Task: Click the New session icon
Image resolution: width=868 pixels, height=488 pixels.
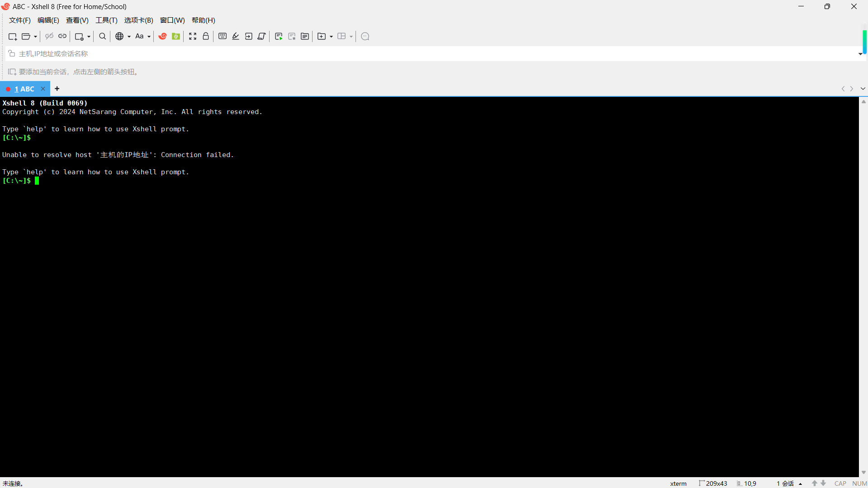Action: tap(13, 36)
